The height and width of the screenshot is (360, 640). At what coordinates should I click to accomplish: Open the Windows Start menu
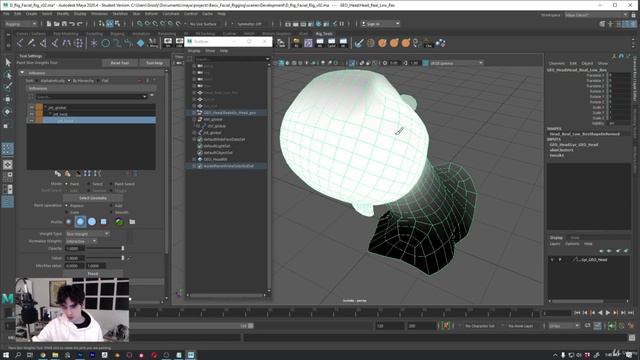[x=6, y=355]
